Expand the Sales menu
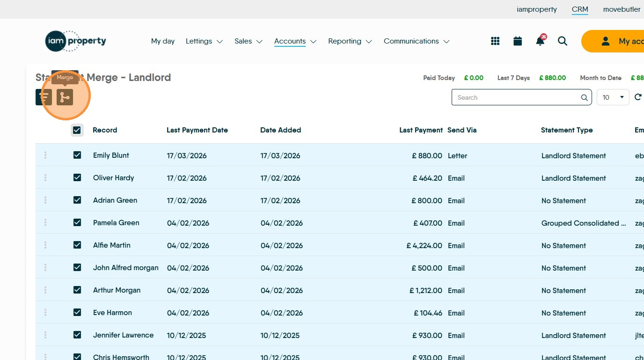644x360 pixels. pos(249,41)
